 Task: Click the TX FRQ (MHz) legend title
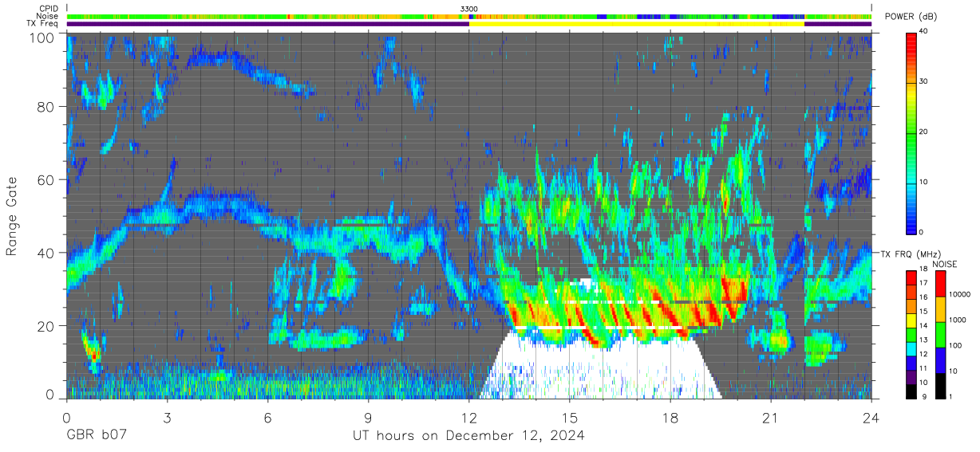(x=910, y=254)
